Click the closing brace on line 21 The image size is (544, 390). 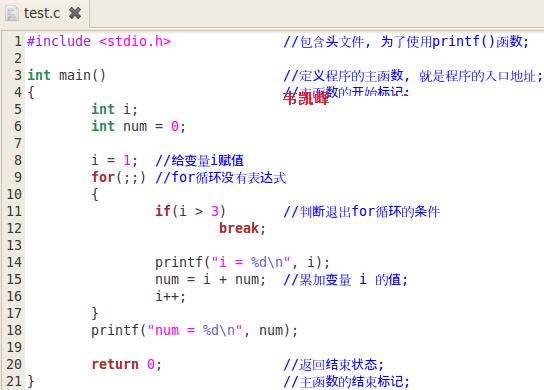pyautogui.click(x=31, y=381)
